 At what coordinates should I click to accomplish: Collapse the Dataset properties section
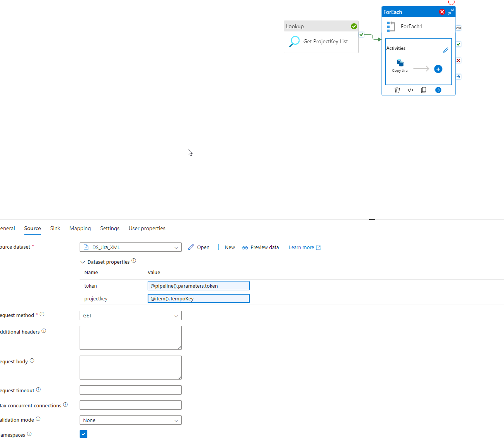[83, 262]
